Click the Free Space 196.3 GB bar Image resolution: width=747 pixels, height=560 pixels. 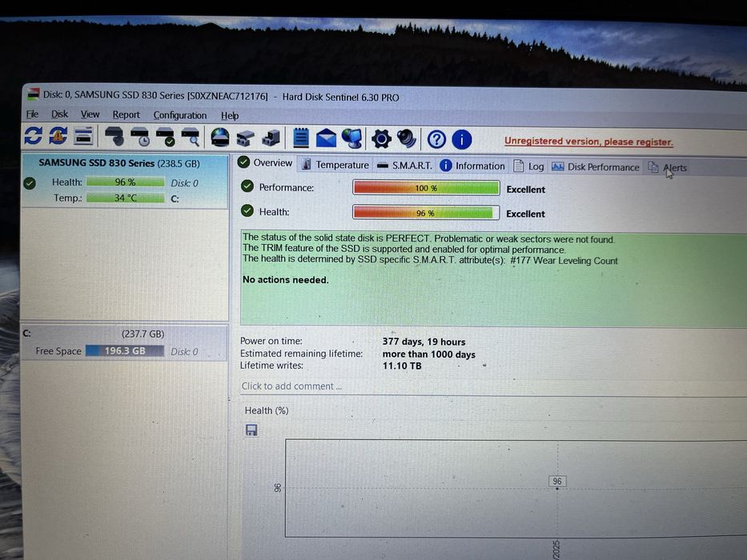click(x=125, y=351)
